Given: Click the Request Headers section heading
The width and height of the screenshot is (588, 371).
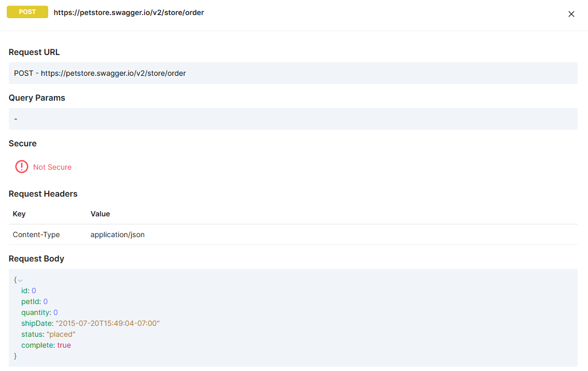Looking at the screenshot, I should point(43,194).
